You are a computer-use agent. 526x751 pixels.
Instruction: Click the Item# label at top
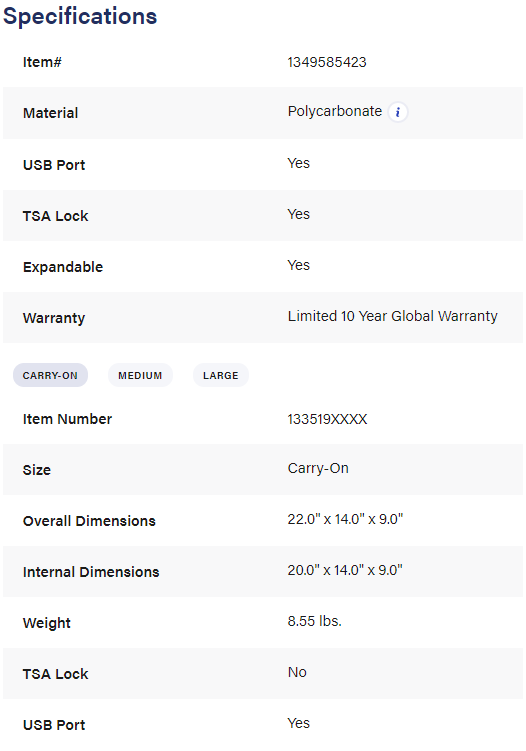coord(42,62)
